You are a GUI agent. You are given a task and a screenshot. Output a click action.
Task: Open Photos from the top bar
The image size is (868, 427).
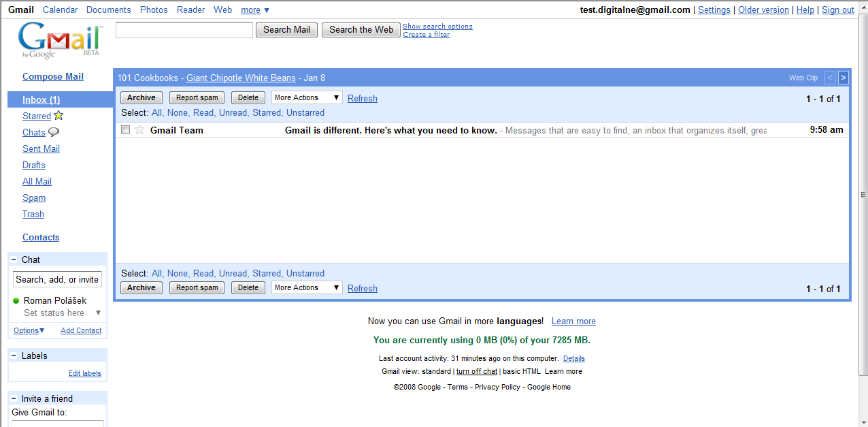pos(154,10)
